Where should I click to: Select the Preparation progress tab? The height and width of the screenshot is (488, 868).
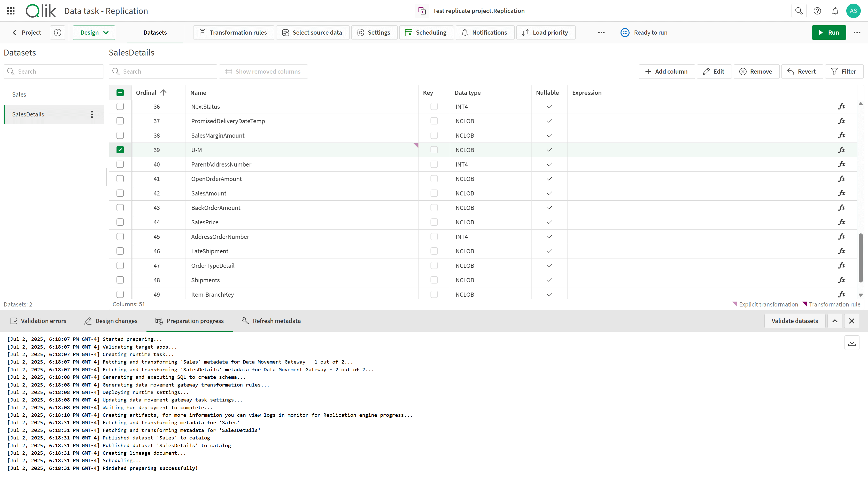(189, 321)
